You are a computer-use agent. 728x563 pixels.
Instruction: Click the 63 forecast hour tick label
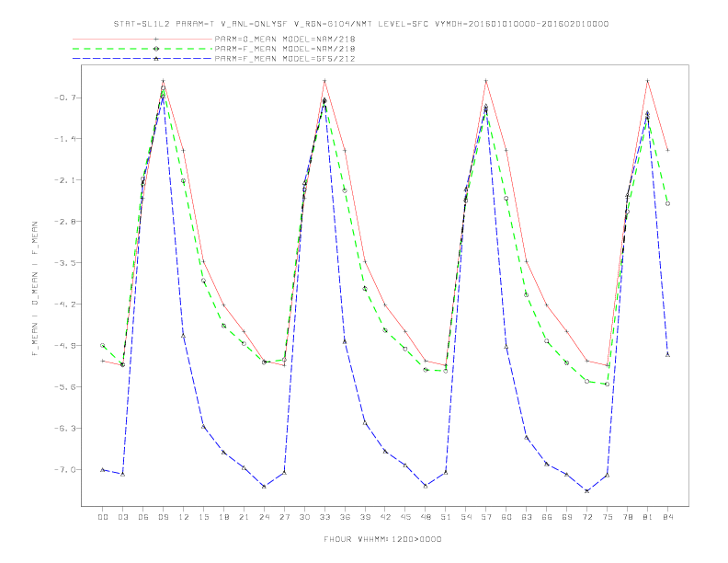click(x=527, y=517)
